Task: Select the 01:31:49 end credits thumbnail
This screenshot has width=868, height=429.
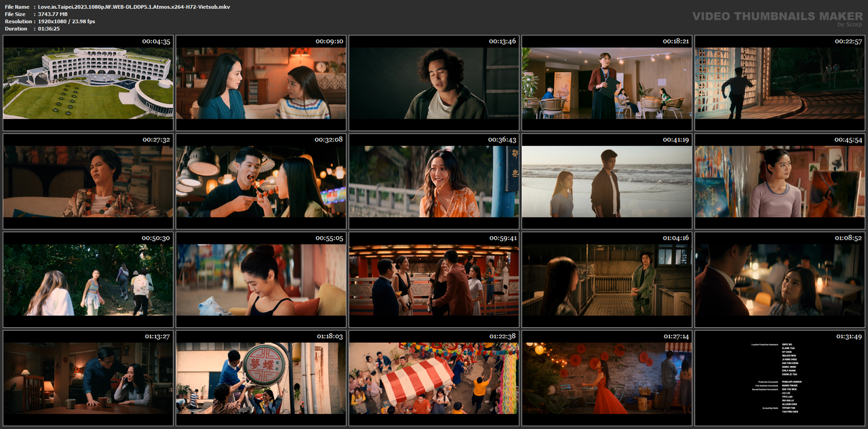Action: point(780,378)
